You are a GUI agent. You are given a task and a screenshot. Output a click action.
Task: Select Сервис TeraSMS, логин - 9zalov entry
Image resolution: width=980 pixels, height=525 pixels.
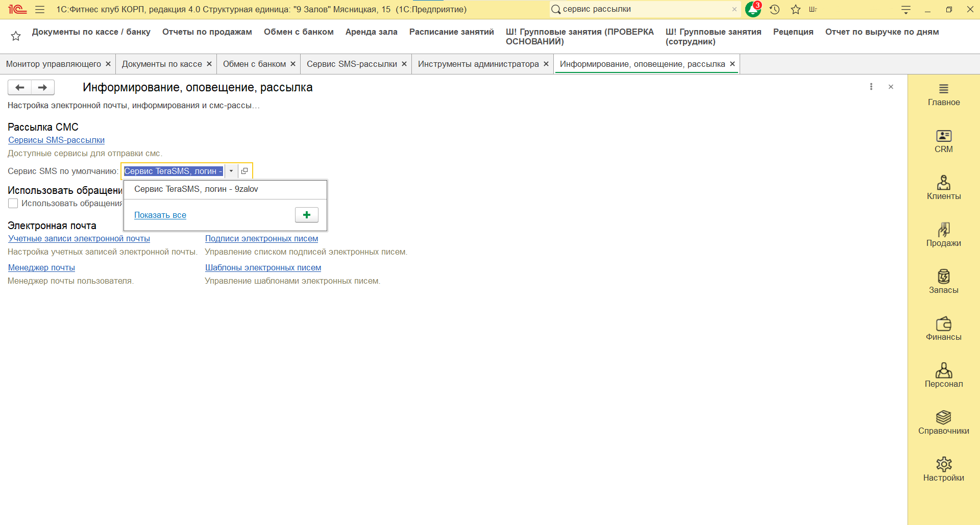(196, 189)
